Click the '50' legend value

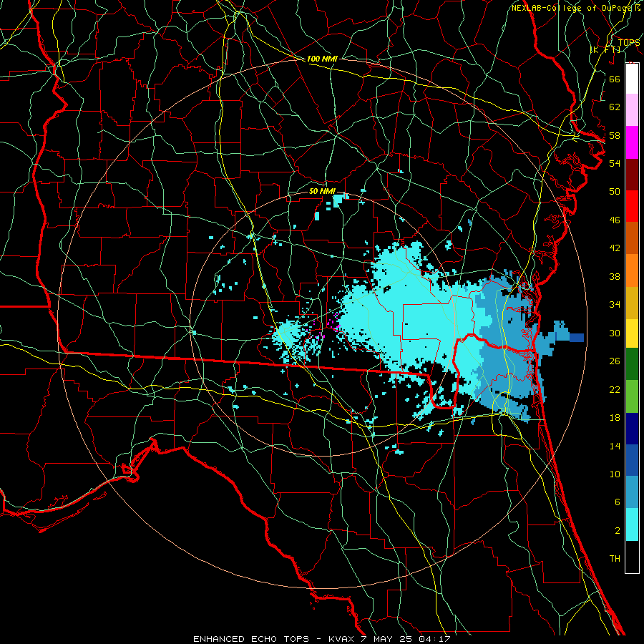[615, 191]
